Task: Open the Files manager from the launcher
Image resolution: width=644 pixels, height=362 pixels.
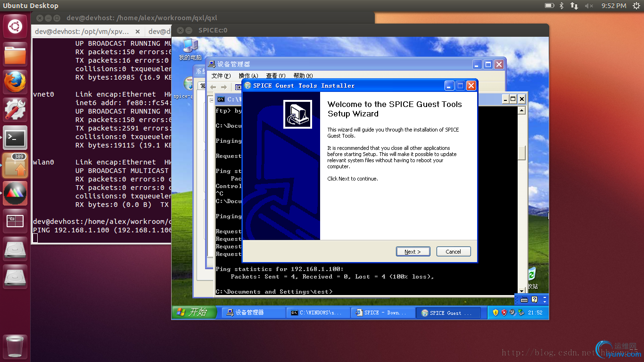Action: [15, 54]
